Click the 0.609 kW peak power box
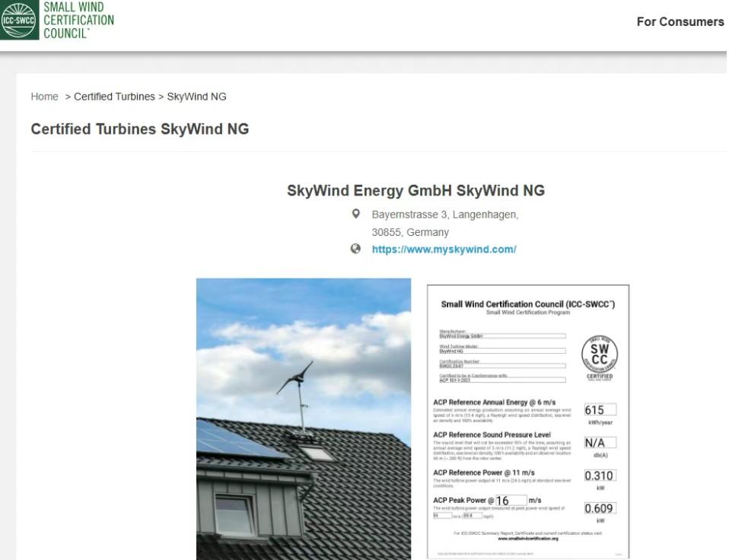729x560 pixels. click(600, 508)
